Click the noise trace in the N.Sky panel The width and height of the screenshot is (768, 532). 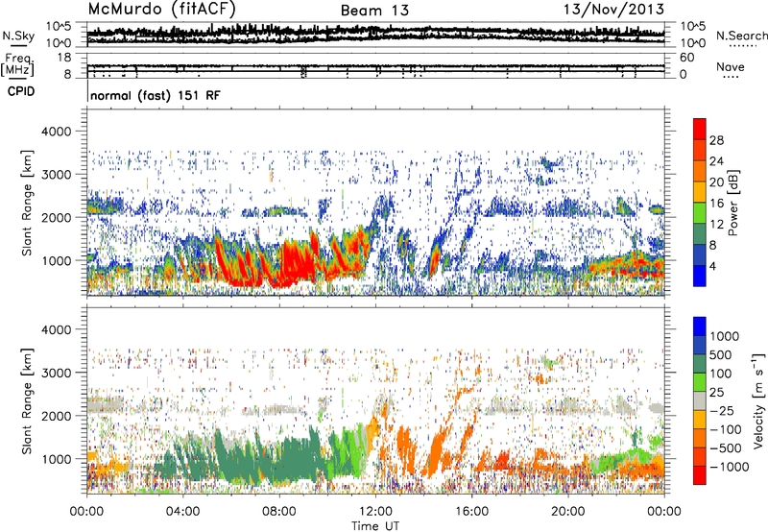375,33
